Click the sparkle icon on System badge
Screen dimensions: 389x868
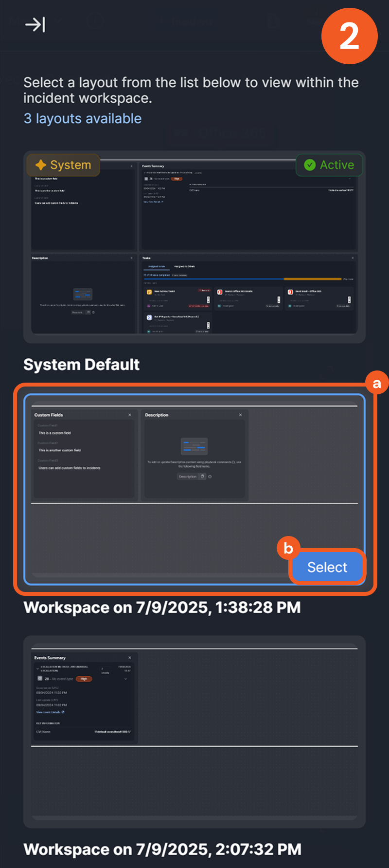point(41,165)
